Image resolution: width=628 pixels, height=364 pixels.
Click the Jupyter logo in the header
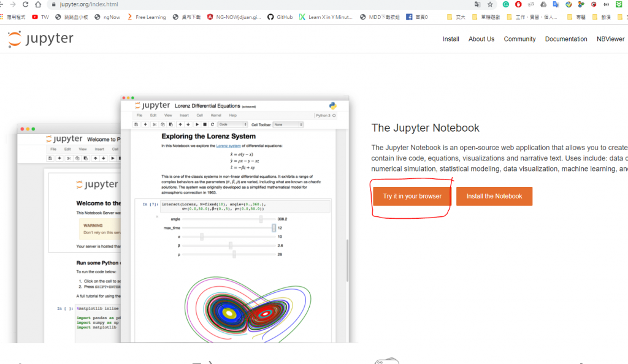point(40,39)
